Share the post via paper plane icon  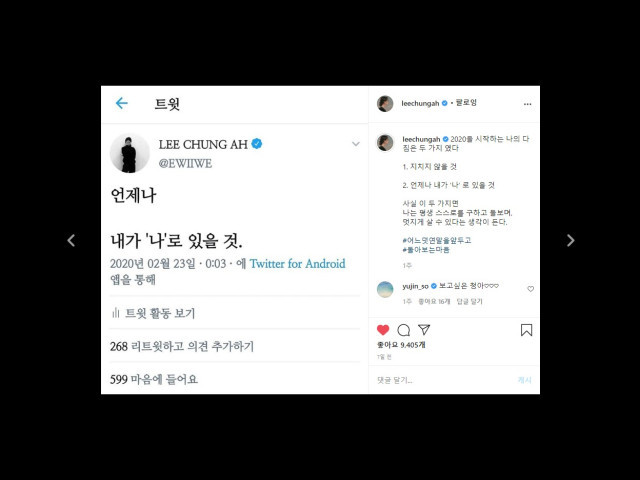pyautogui.click(x=424, y=329)
